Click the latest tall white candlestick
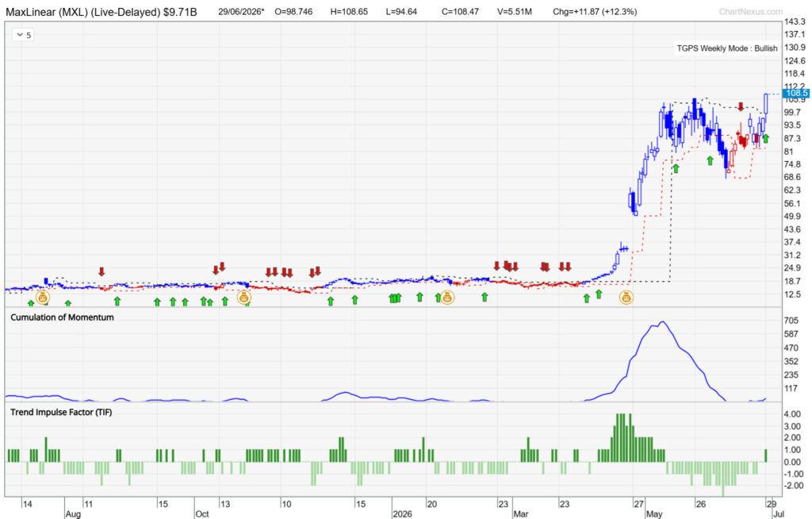This screenshot has height=519, width=812. point(766,104)
